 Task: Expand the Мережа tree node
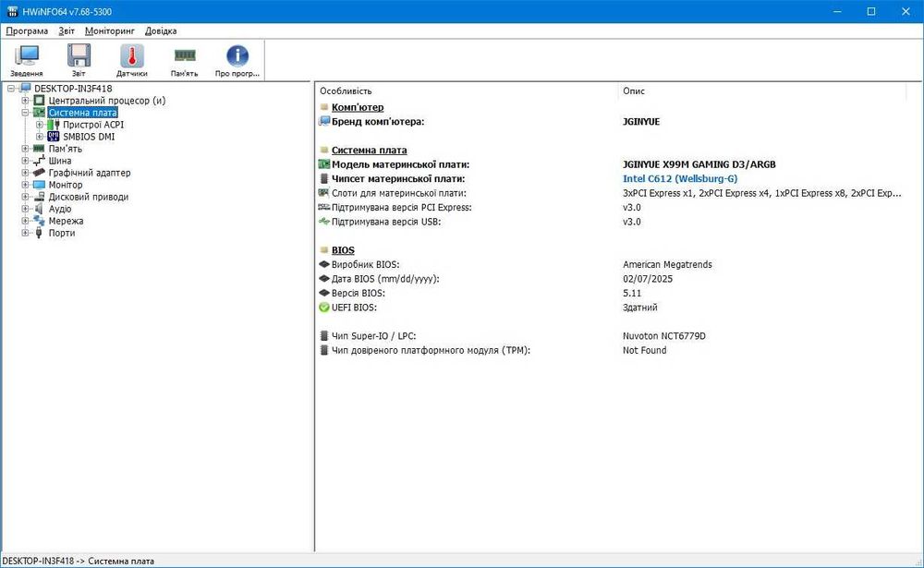click(x=25, y=221)
